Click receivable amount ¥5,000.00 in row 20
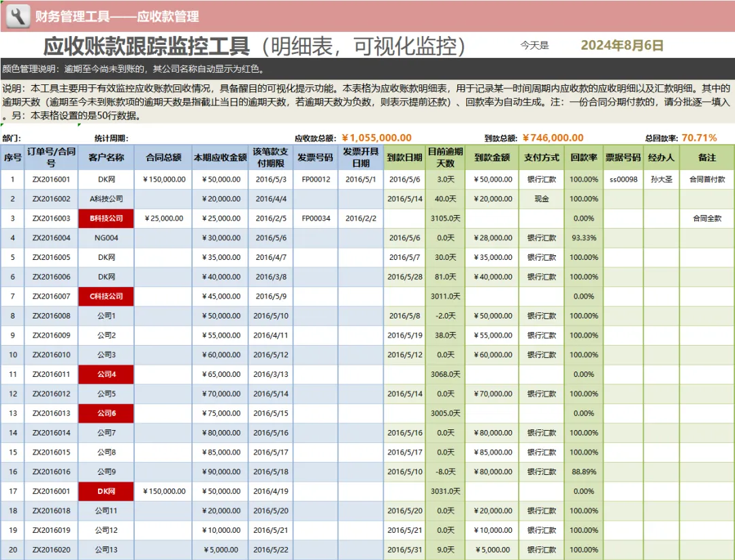The image size is (735, 560). pos(220,550)
